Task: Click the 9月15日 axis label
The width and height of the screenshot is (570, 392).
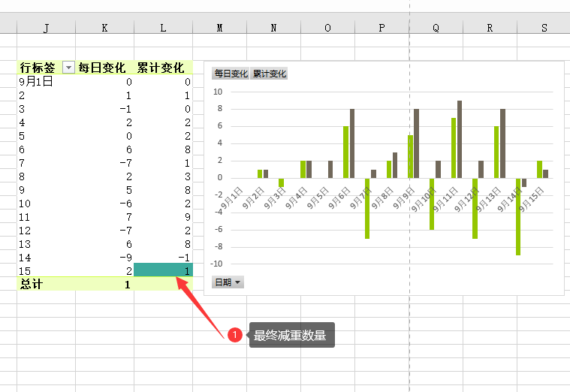Action: 531,199
